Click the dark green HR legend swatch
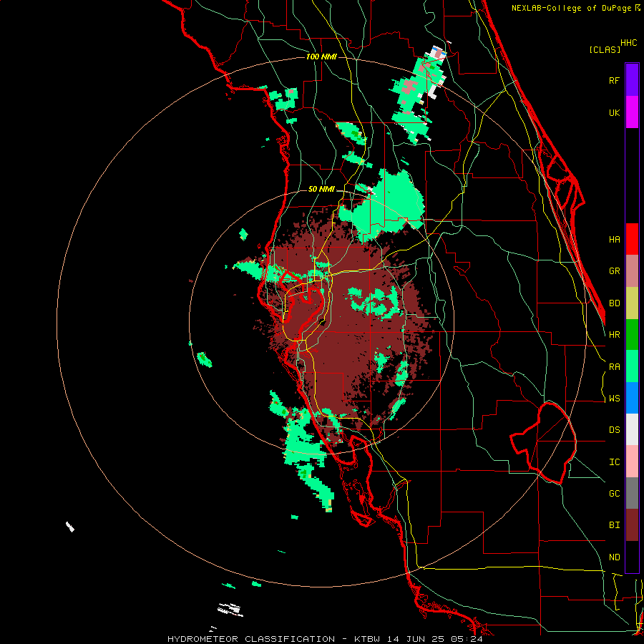Viewport: 644px width, 644px height. (x=632, y=335)
